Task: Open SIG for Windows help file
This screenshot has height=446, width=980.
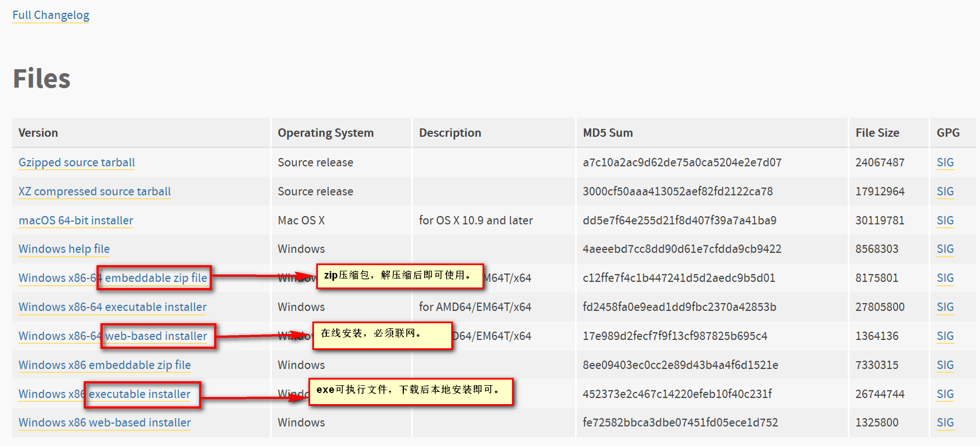Action: click(945, 249)
